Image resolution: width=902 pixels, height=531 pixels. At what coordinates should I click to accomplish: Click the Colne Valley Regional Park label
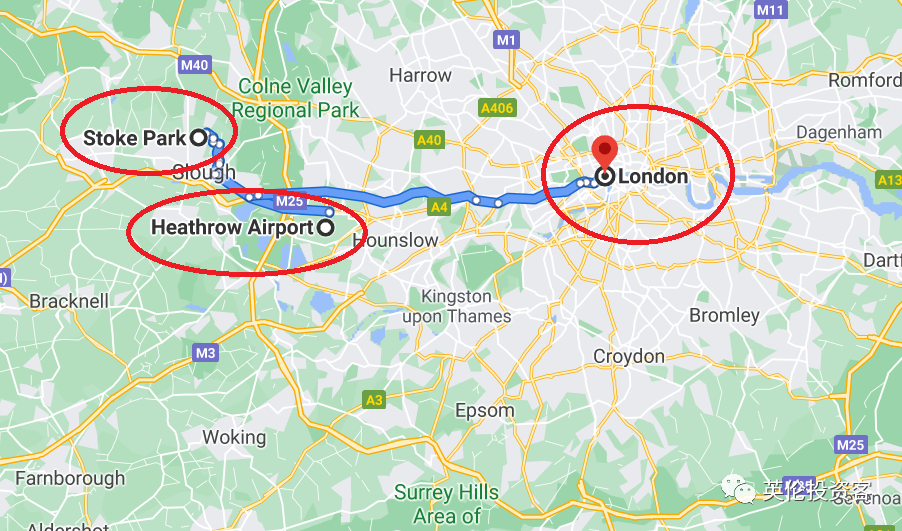coord(296,98)
